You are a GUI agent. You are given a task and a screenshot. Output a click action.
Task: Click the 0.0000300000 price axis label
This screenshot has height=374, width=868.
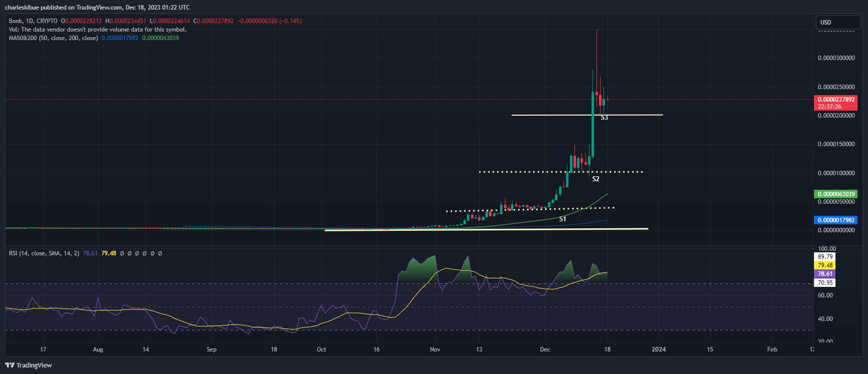[836, 58]
